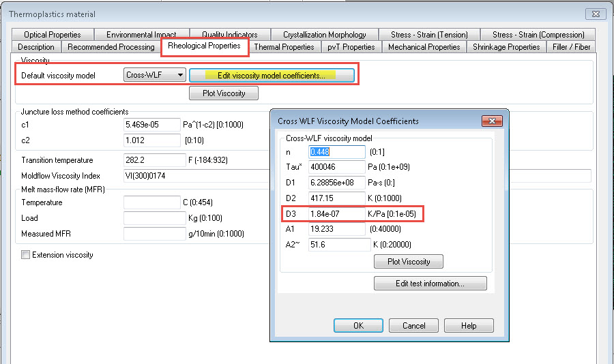Click Edit viscosity model coefficients button

[272, 76]
